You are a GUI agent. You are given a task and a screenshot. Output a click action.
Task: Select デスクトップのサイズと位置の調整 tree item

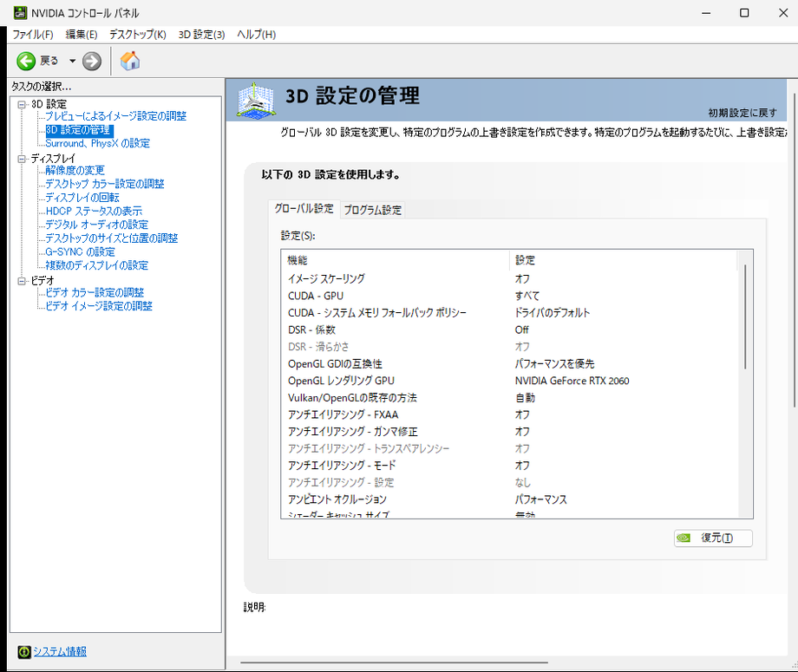click(x=112, y=238)
